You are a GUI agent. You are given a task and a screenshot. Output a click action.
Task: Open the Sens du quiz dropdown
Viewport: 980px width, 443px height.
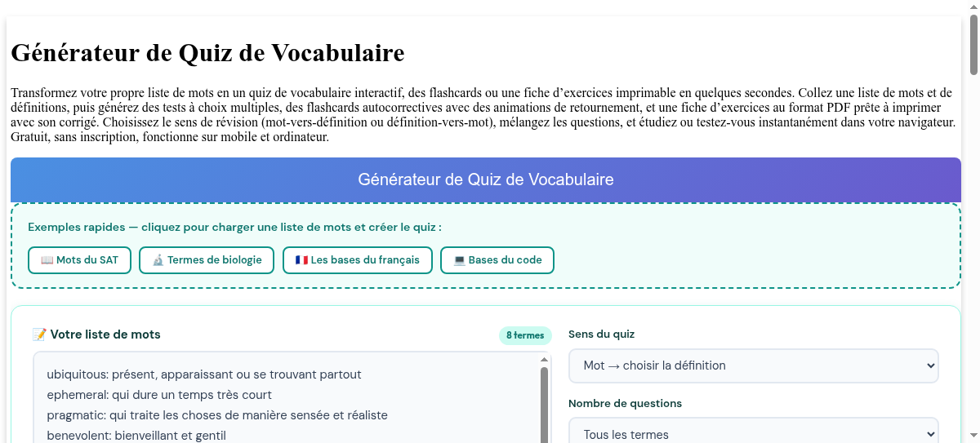tap(753, 365)
